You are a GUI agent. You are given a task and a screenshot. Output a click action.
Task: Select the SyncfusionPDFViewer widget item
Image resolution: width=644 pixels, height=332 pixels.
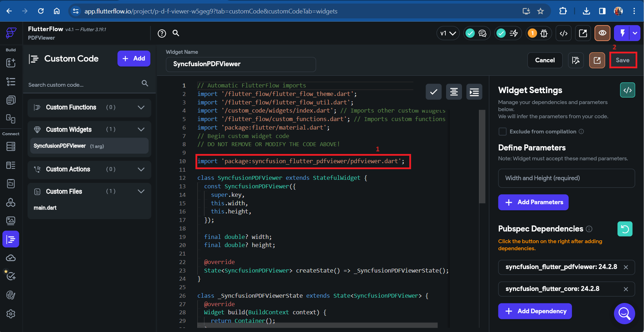[x=89, y=146]
